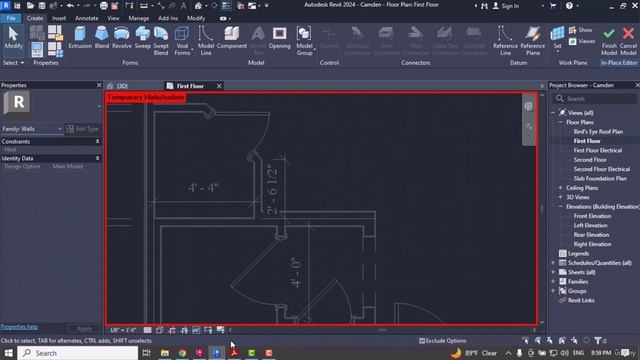Click the Undo arrow in quick access toolbar

70,6
